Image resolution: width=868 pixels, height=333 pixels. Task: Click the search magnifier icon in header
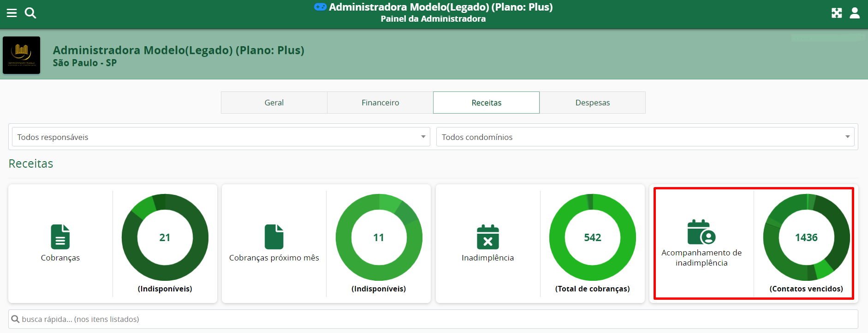pos(30,13)
